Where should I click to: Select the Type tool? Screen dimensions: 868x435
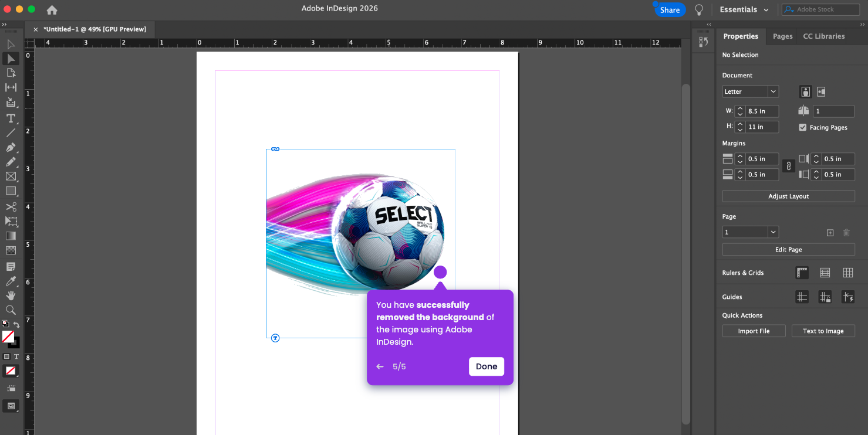[x=11, y=118]
